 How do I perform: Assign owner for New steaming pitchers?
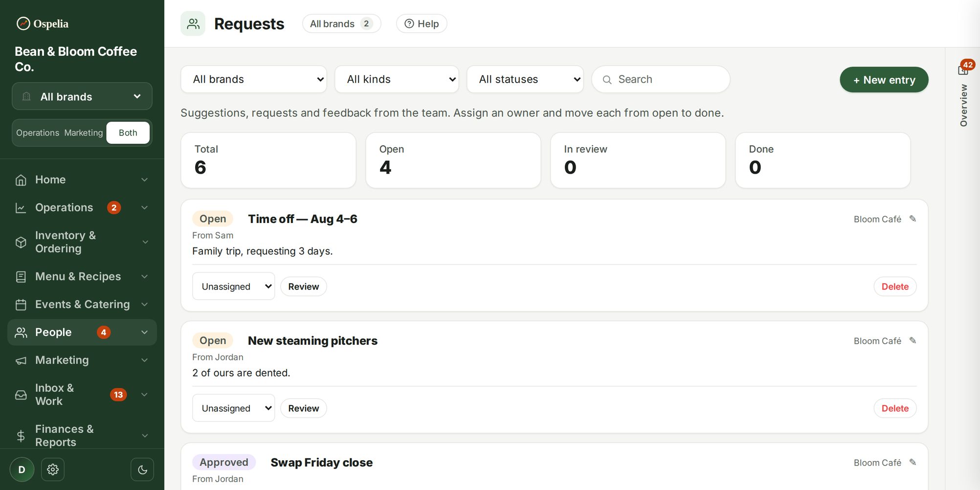(234, 408)
